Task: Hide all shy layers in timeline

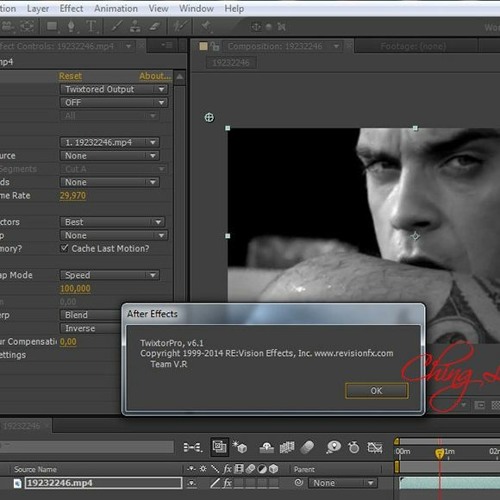Action: [x=266, y=447]
